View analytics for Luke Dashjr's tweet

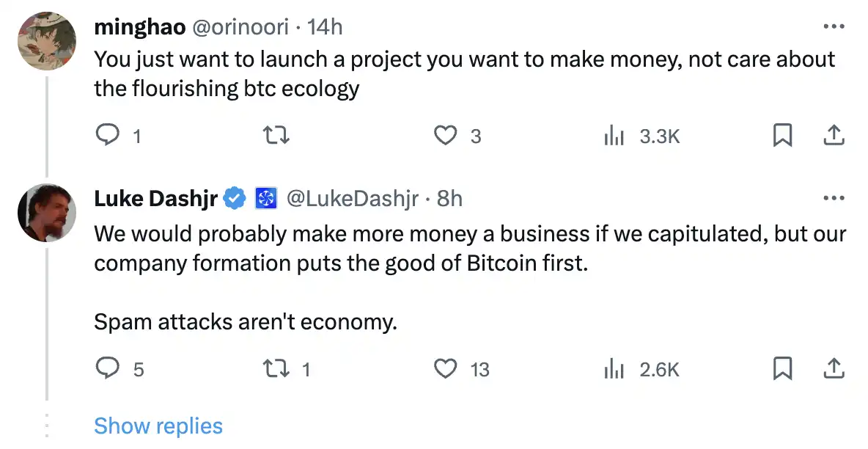coord(613,368)
